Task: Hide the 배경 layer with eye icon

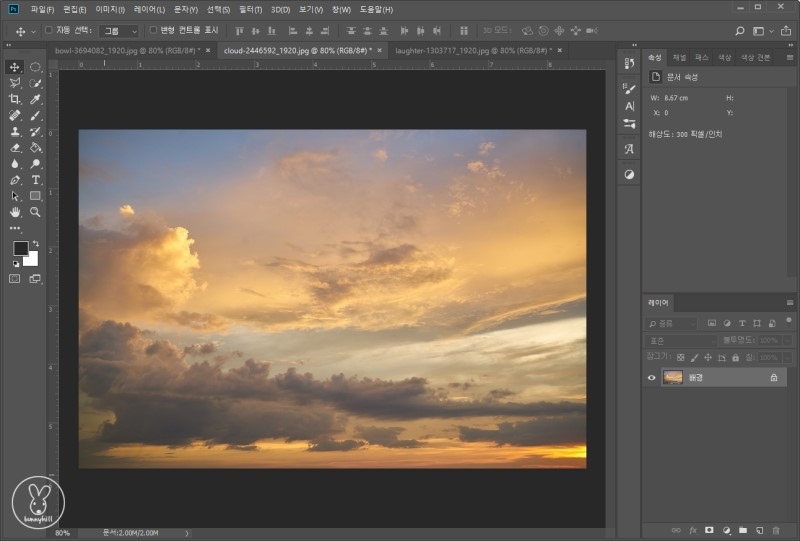Action: 652,377
